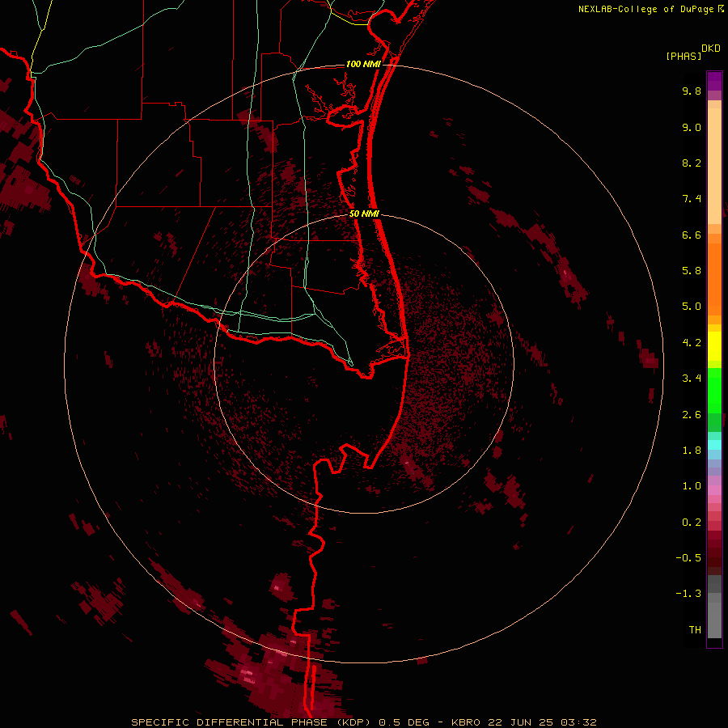Click the 7.4 color scale value

[692, 199]
